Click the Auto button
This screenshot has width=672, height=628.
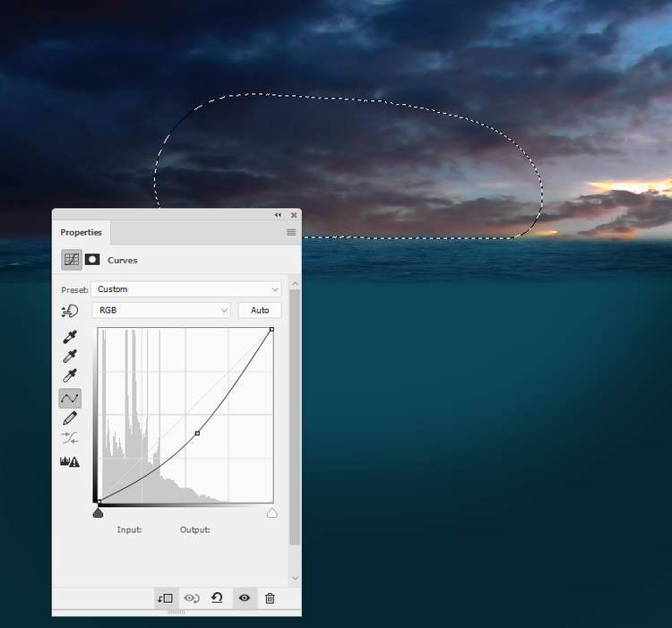[260, 310]
